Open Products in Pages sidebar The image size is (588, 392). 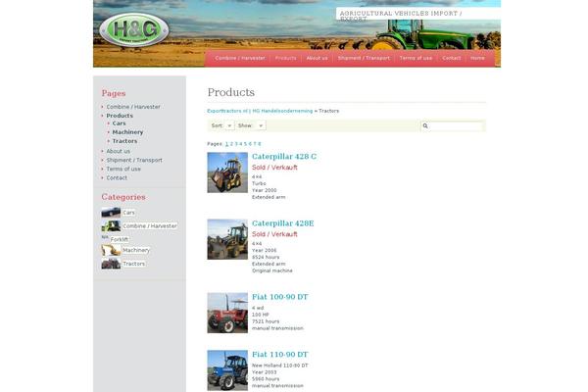click(120, 116)
